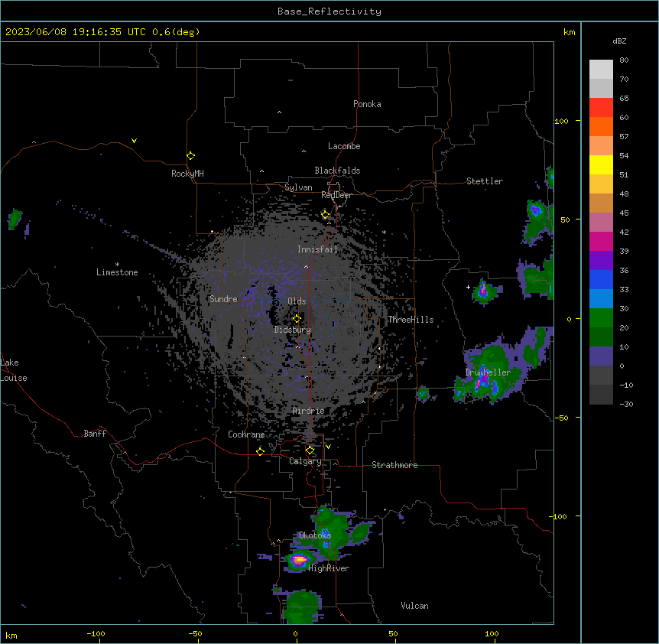Click the yellow V marker northwest of RockyMH
Image resolution: width=659 pixels, height=644 pixels.
pos(134,141)
